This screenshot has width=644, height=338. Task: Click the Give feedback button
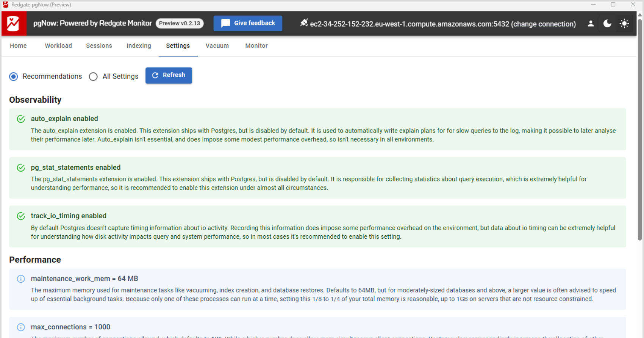[248, 23]
